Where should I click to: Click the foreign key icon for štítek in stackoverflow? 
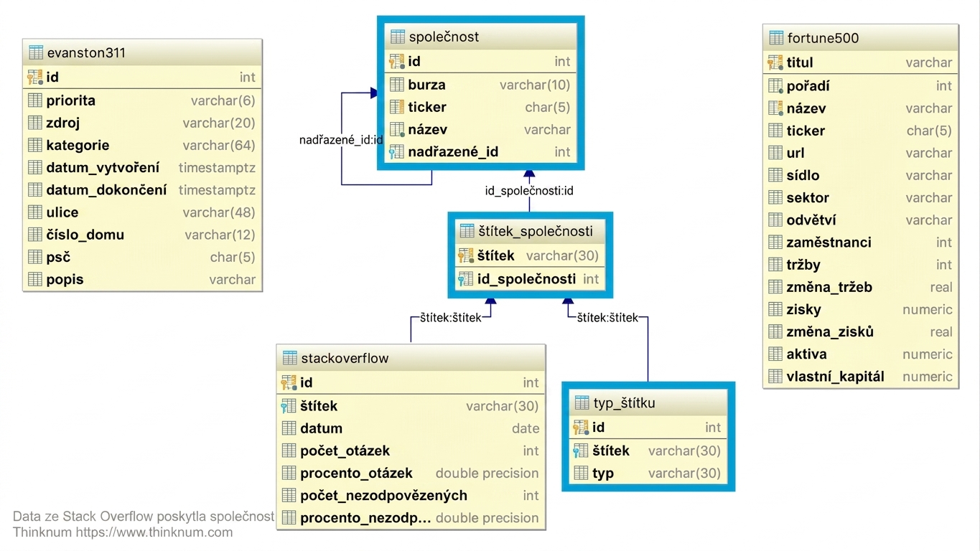tap(289, 406)
